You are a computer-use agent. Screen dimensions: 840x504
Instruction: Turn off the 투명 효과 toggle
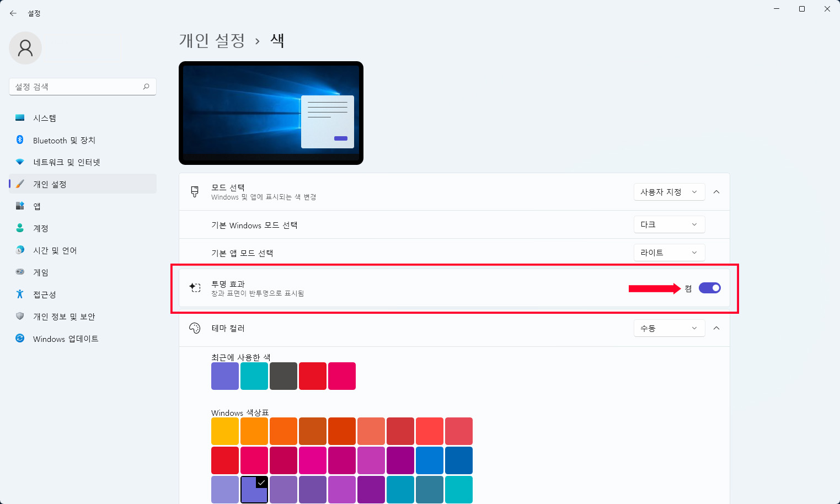[710, 288]
